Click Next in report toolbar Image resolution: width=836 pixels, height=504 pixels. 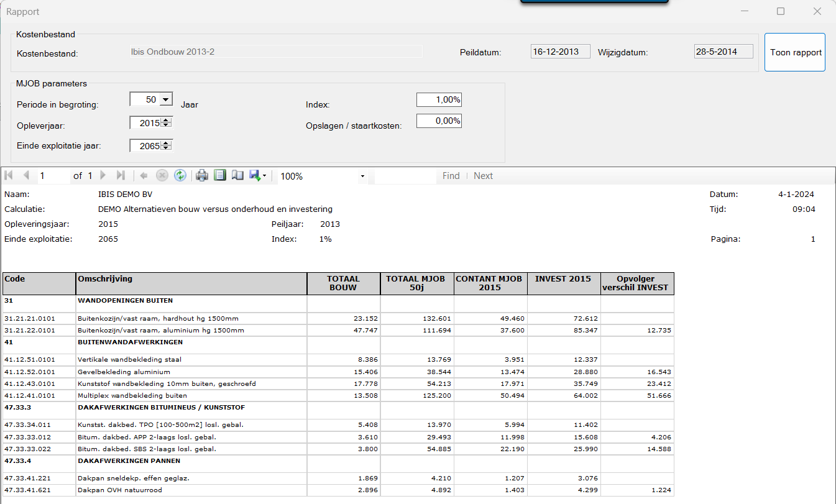click(483, 176)
